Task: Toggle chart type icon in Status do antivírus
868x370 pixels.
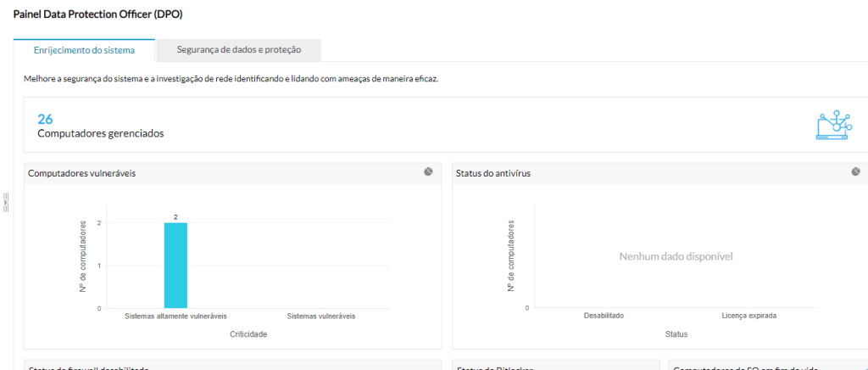Action: point(856,172)
